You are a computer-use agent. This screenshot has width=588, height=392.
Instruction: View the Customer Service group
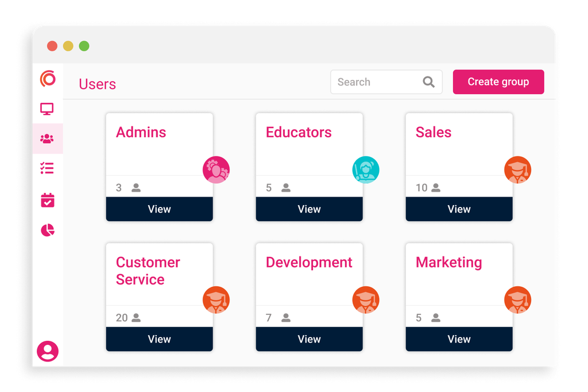pos(159,339)
